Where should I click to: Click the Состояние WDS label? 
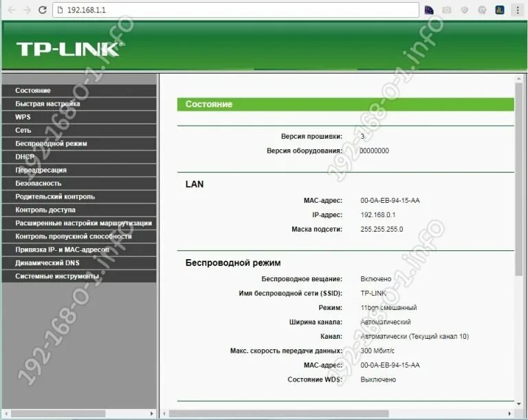pyautogui.click(x=315, y=379)
